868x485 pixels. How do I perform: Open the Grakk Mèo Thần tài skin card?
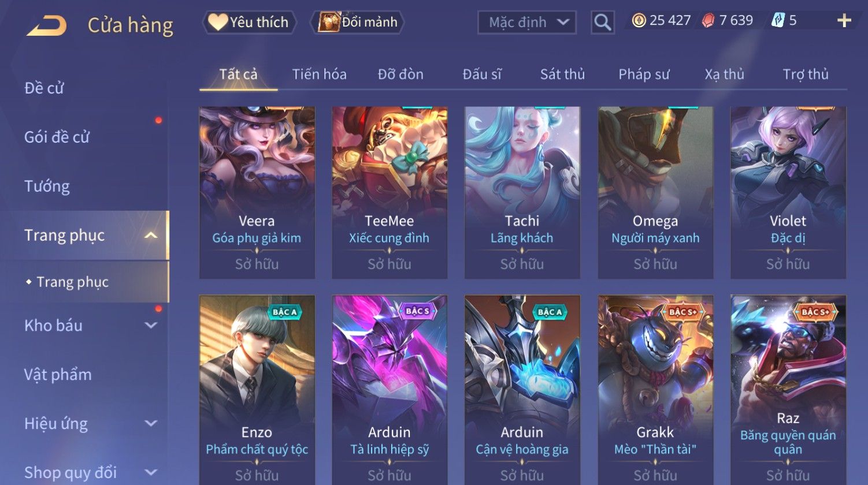point(655,390)
